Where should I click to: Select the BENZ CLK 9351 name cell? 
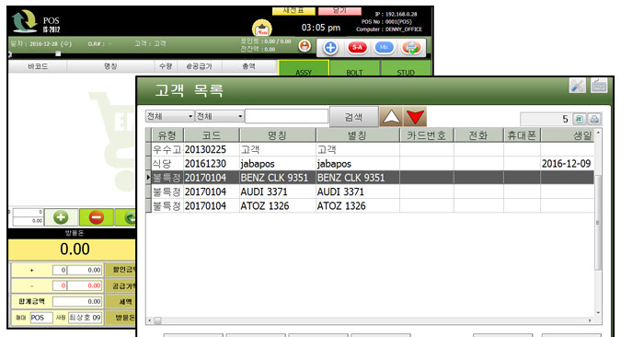click(x=277, y=178)
